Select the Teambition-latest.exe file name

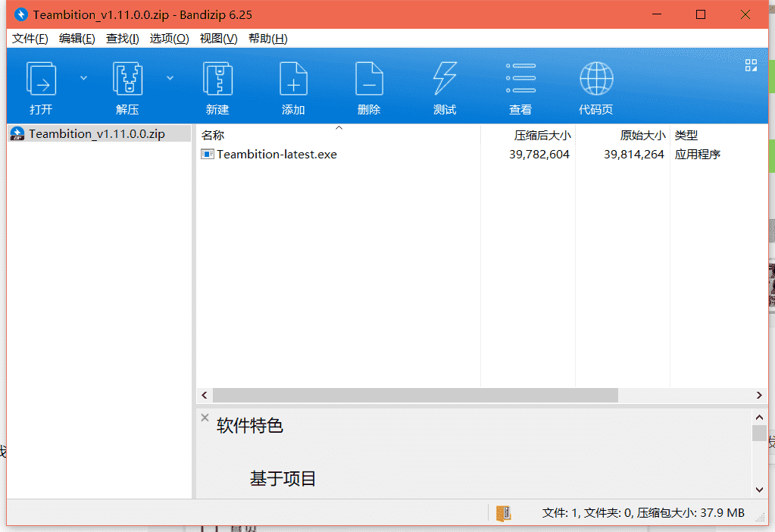coord(277,155)
